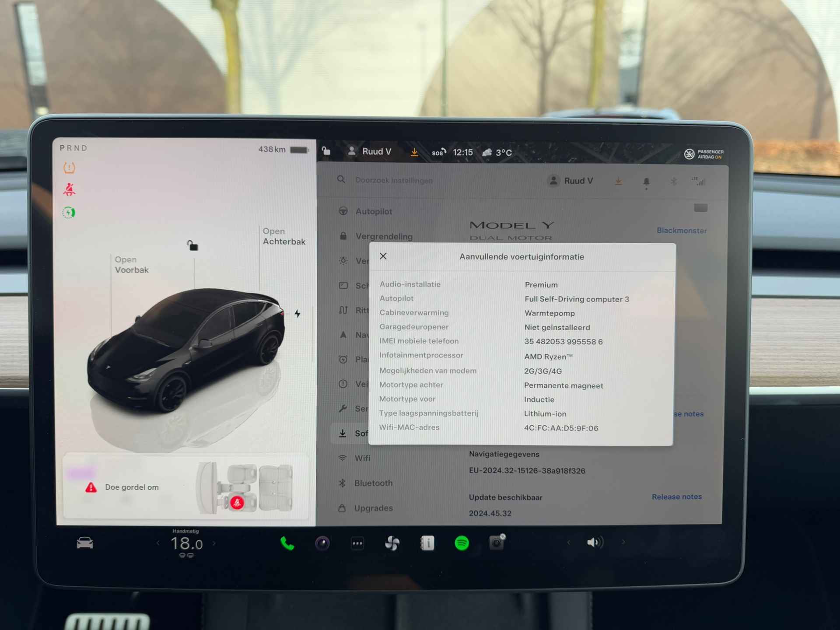Increase volume with right arrow
840x630 pixels.
click(623, 542)
